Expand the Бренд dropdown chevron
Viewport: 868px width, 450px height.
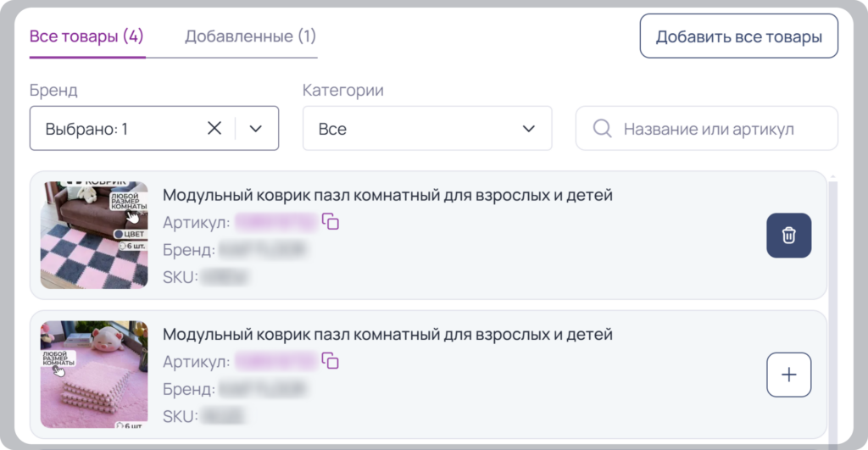(255, 129)
